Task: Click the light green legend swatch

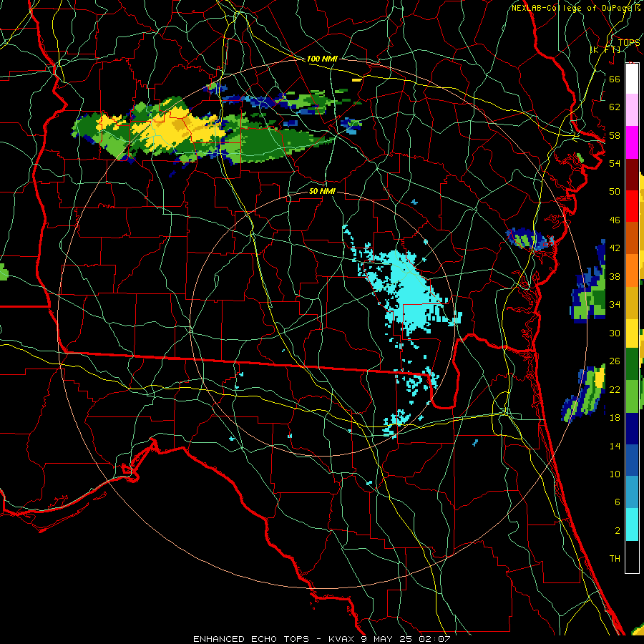Action: pyautogui.click(x=632, y=396)
